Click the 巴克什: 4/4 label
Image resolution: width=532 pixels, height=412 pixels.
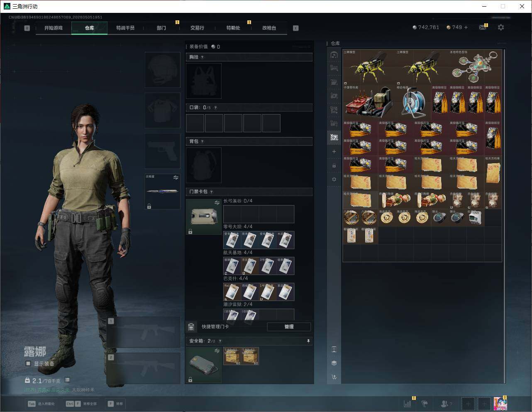pyautogui.click(x=236, y=278)
